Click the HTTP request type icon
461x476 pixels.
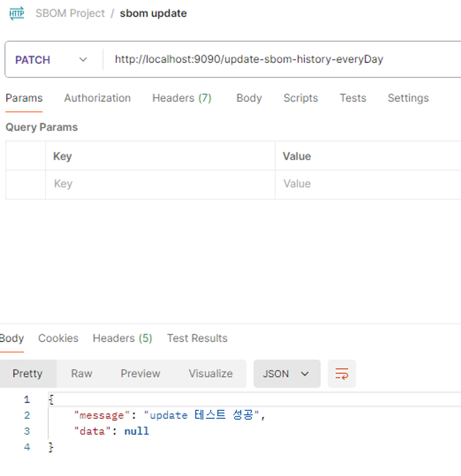click(17, 13)
